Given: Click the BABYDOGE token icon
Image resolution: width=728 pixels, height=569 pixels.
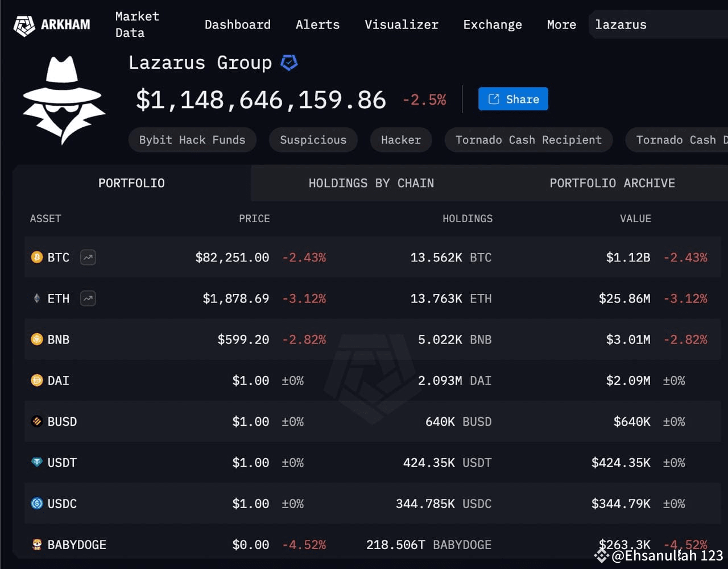Looking at the screenshot, I should click(36, 545).
